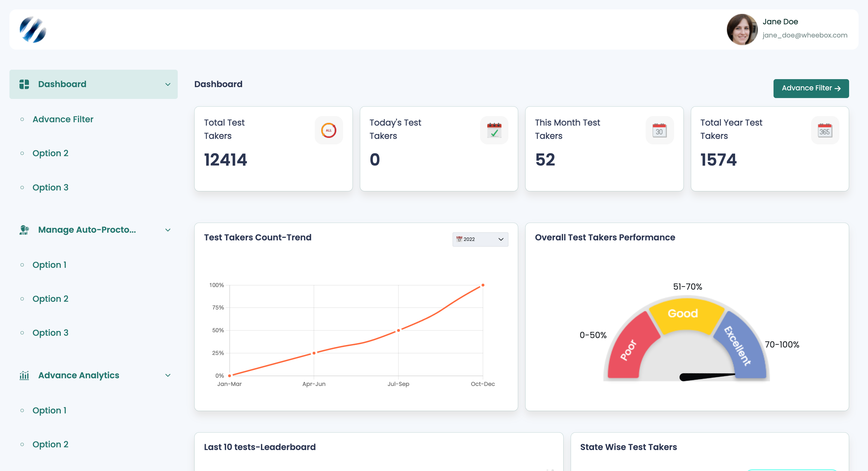868x471 pixels.
Task: Open Option 2 under Dashboard section
Action: [x=50, y=153]
